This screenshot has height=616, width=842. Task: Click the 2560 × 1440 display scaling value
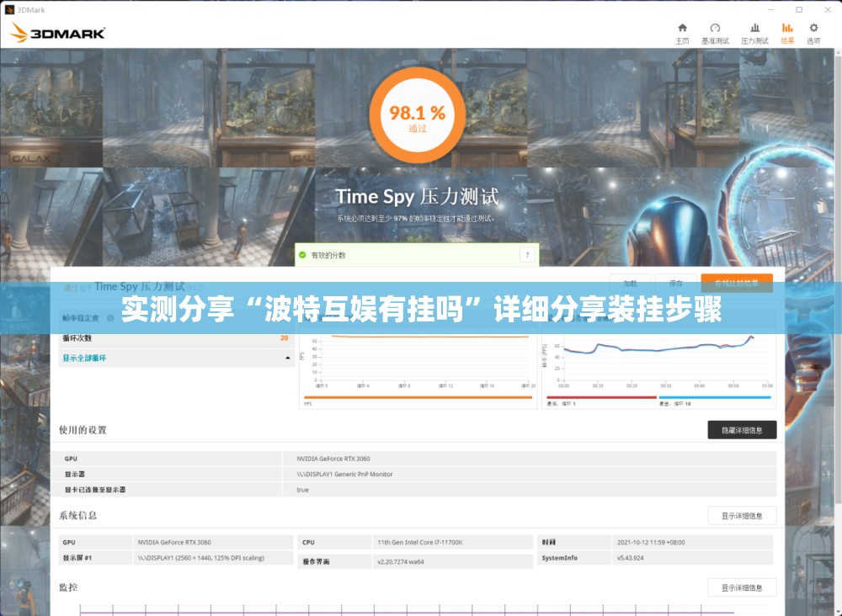click(201, 558)
